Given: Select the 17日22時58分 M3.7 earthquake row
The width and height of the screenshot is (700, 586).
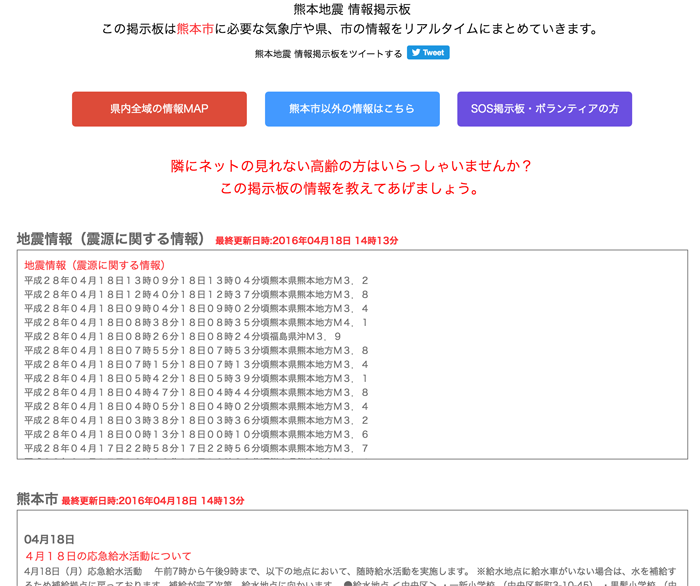Looking at the screenshot, I should [x=196, y=448].
